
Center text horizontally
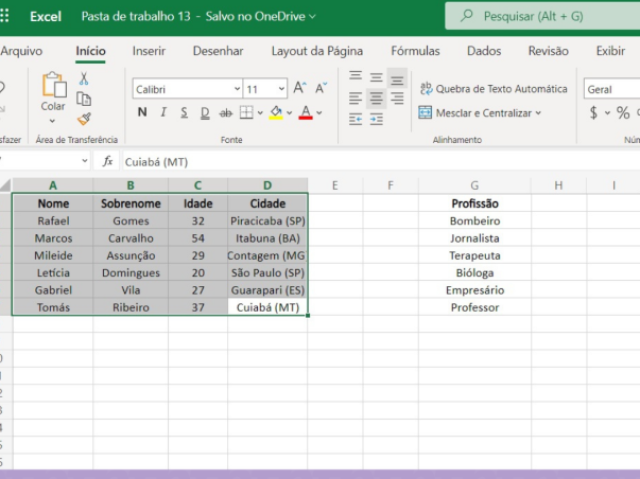click(x=376, y=98)
